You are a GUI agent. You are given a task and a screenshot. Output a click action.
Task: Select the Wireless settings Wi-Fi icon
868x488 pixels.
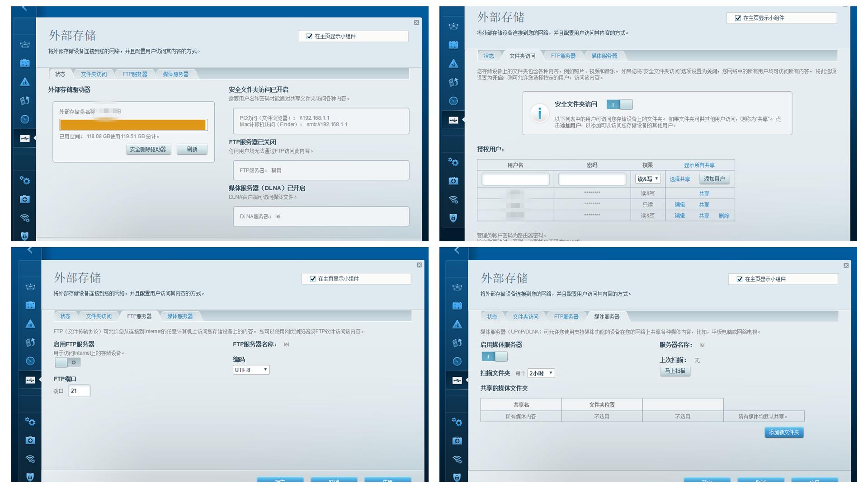click(25, 217)
